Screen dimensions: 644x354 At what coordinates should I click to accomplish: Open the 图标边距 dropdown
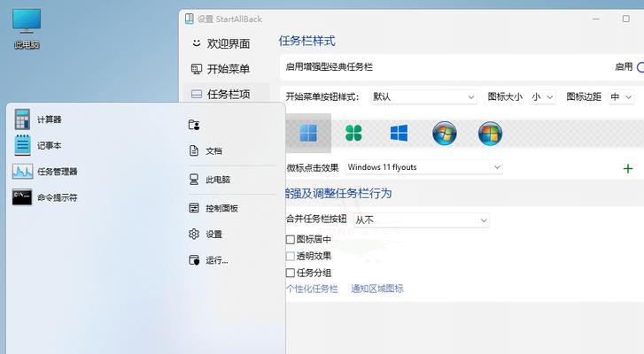coord(621,96)
